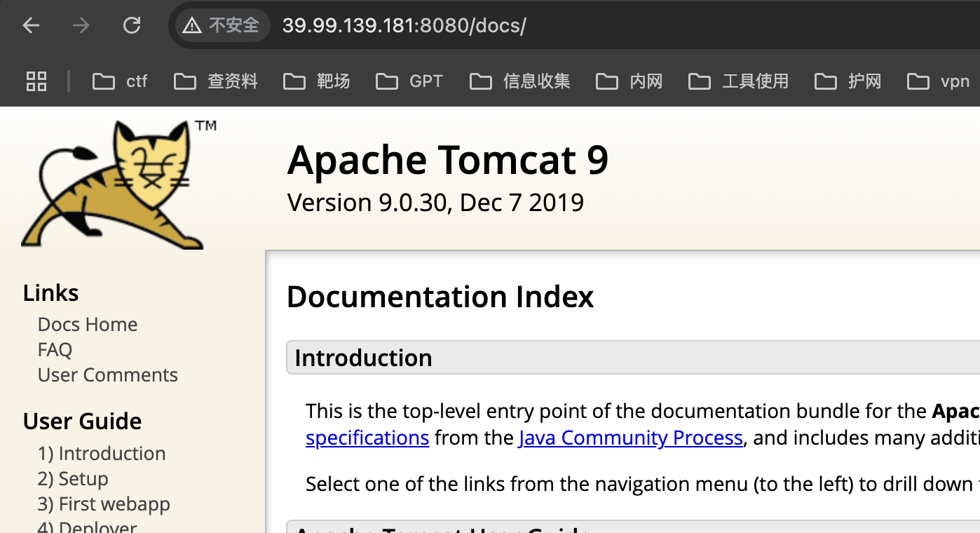Click the Tomcat cat logo

point(119,184)
